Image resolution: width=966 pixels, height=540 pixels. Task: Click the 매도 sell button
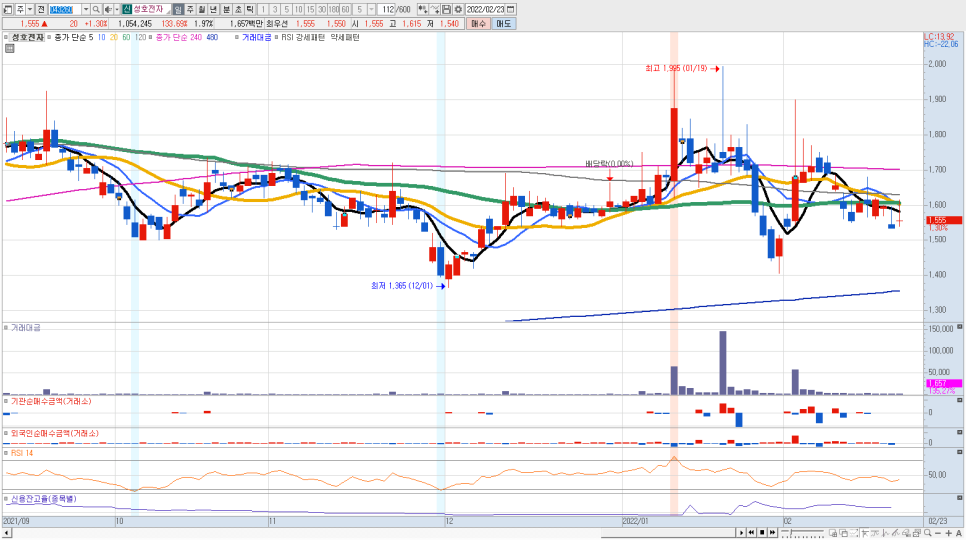(x=503, y=23)
